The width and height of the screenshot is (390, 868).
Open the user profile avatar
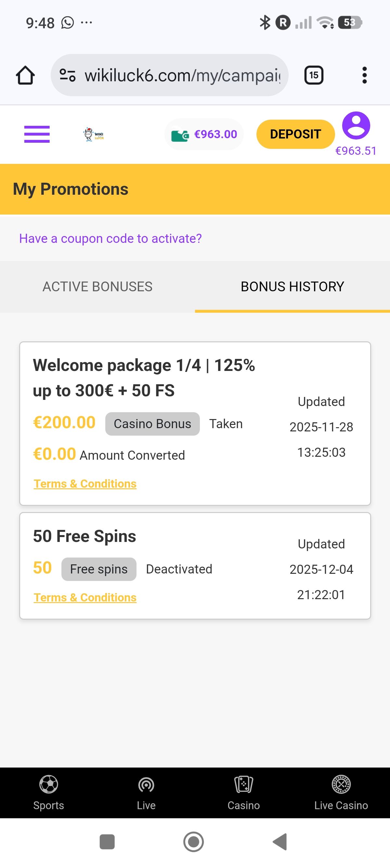(x=356, y=125)
